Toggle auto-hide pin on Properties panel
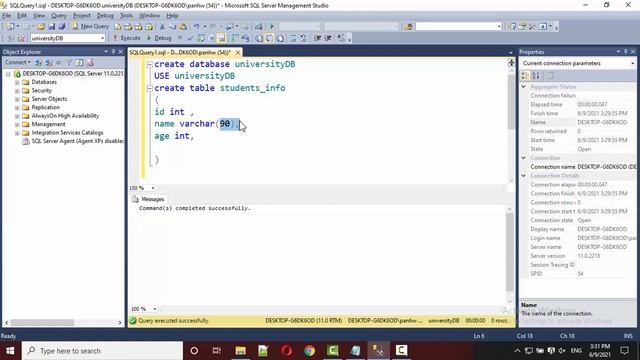 click(x=625, y=52)
